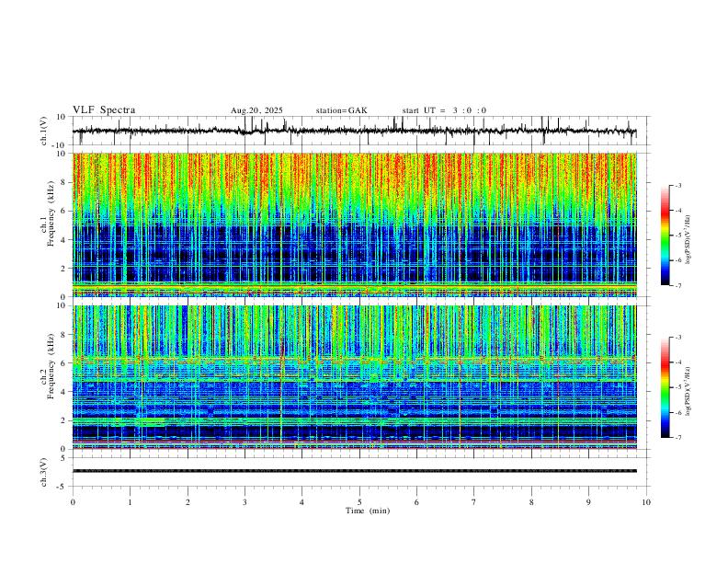This screenshot has height=563, width=728.
Task: Click time axis tick label "9"
Action: [588, 502]
